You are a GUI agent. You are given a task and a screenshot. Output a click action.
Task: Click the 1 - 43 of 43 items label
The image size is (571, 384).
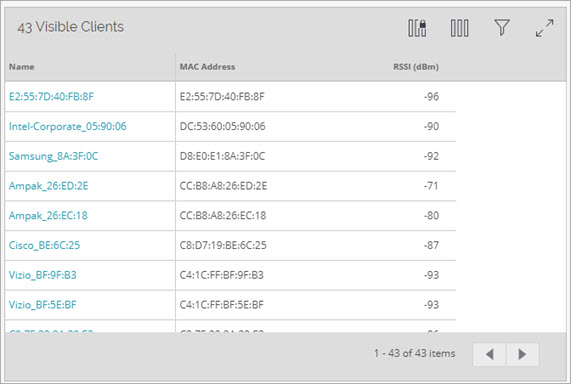coord(414,353)
